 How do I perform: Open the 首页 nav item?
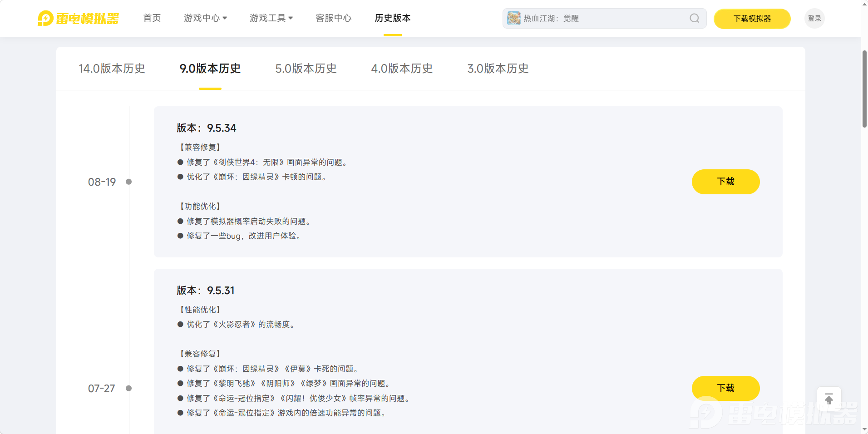[152, 18]
